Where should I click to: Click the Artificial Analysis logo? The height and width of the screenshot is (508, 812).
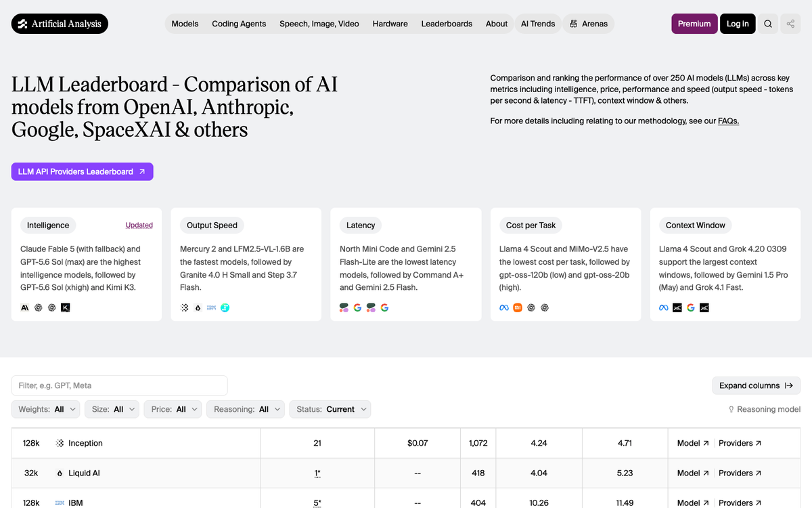(x=60, y=24)
